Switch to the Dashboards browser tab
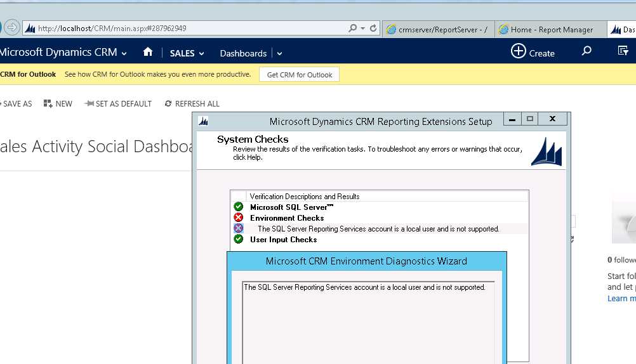 (622, 30)
